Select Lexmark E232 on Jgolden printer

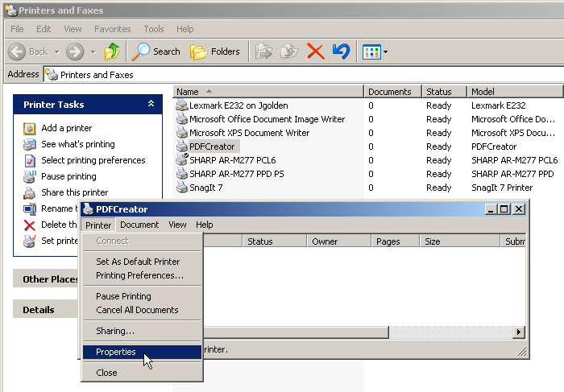(238, 105)
